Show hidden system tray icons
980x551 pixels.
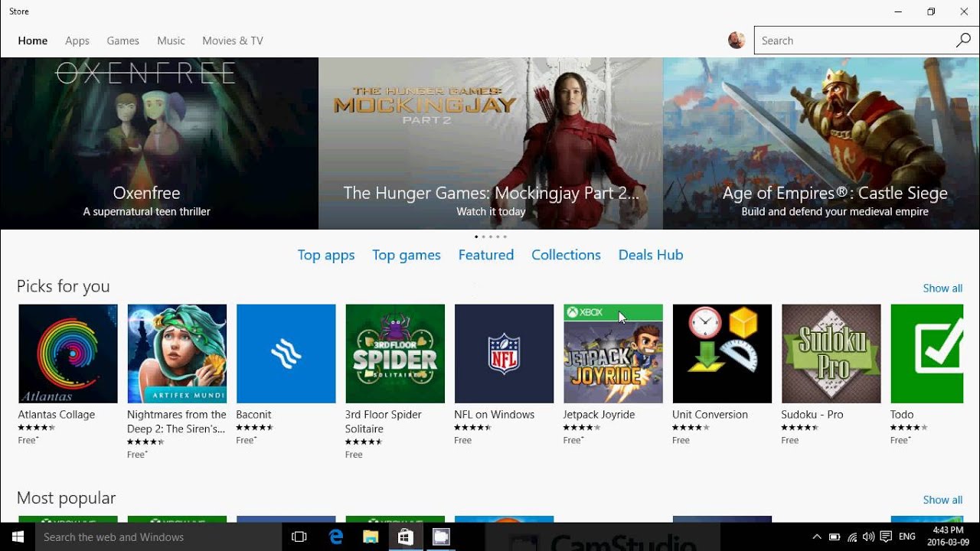pyautogui.click(x=817, y=537)
